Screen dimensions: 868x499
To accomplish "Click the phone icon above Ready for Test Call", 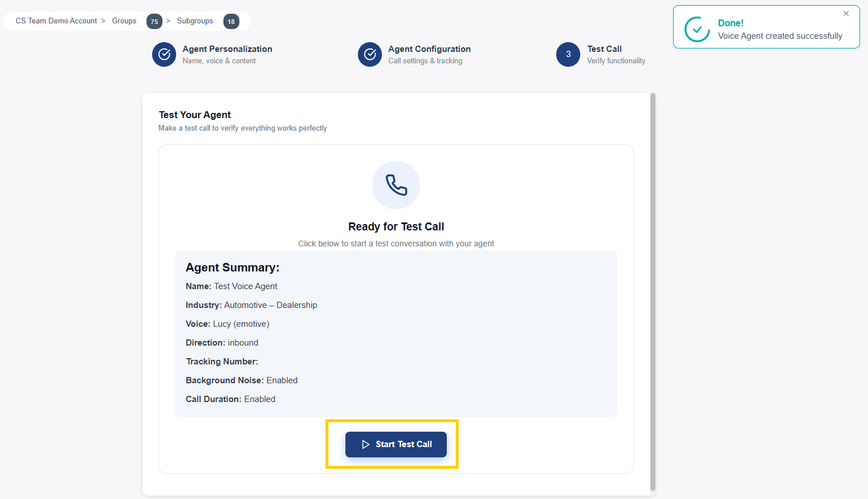I will (396, 185).
